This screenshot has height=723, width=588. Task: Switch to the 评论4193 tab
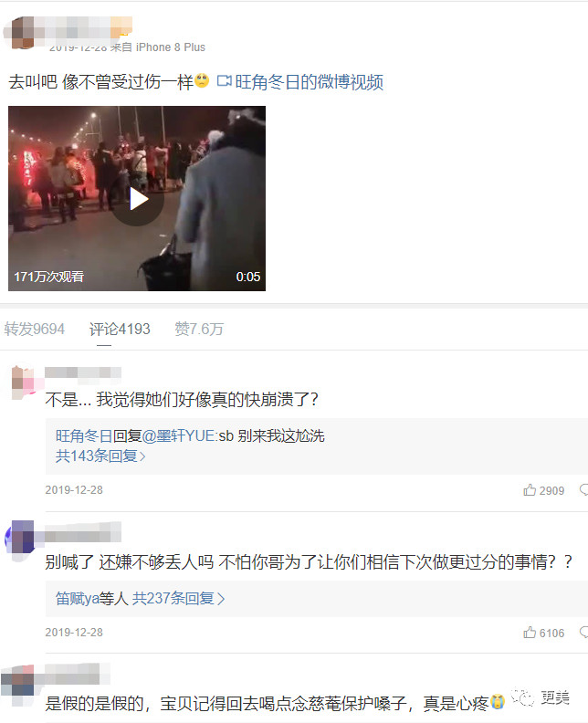tap(120, 329)
